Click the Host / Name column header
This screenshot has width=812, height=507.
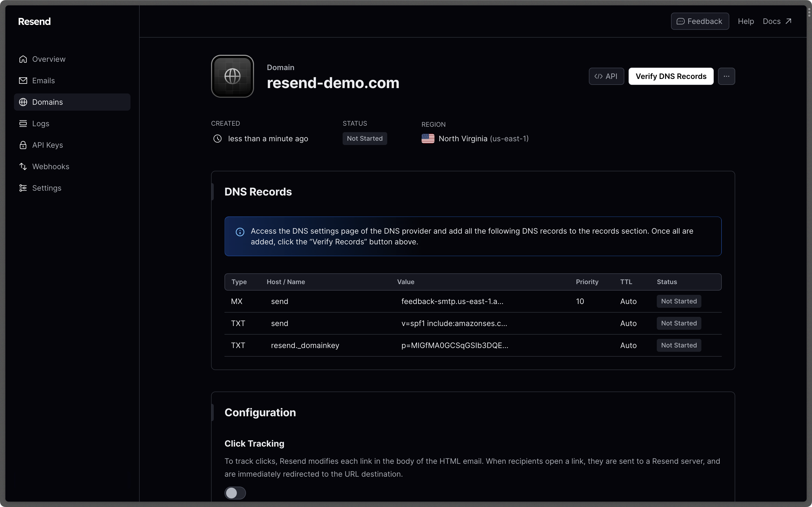(286, 282)
